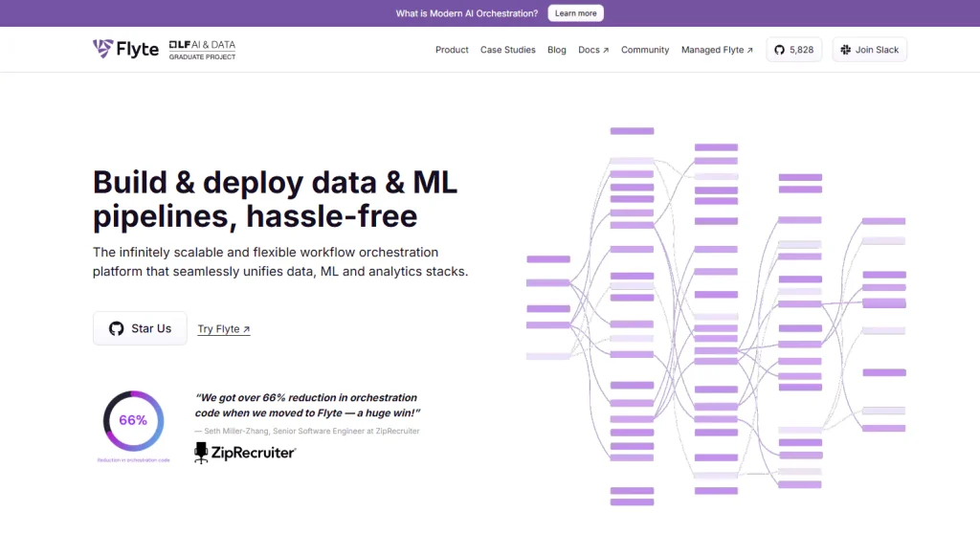Go to Case Studies page
Screen dimensions: 980x535
(507, 50)
